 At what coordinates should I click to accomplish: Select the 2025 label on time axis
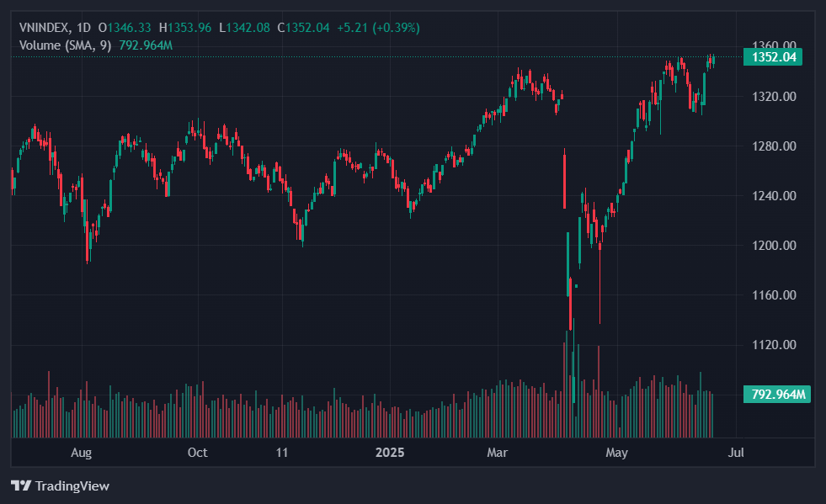[390, 453]
